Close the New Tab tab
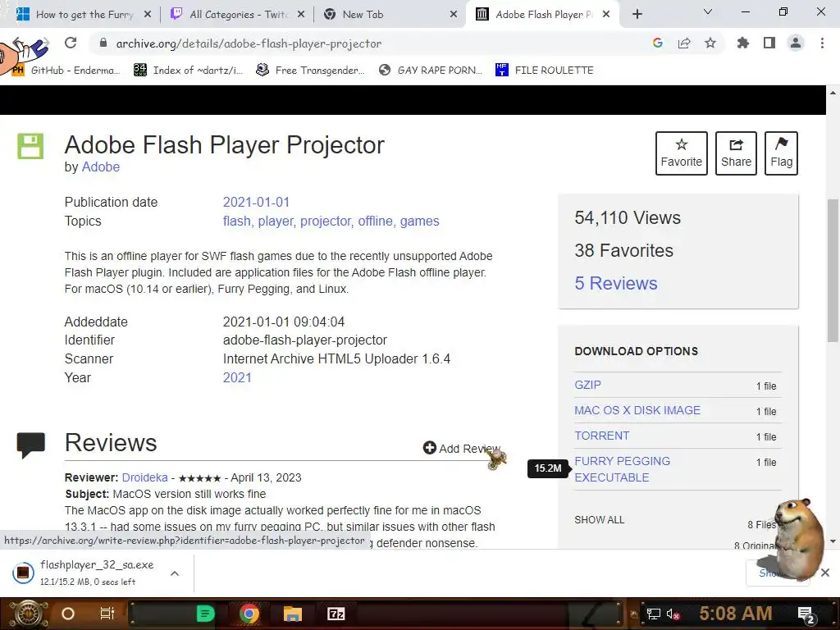840x630 pixels. click(x=454, y=15)
